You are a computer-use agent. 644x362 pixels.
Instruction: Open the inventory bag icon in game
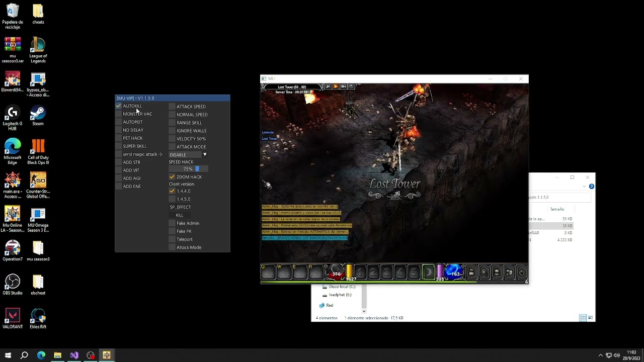point(471,273)
